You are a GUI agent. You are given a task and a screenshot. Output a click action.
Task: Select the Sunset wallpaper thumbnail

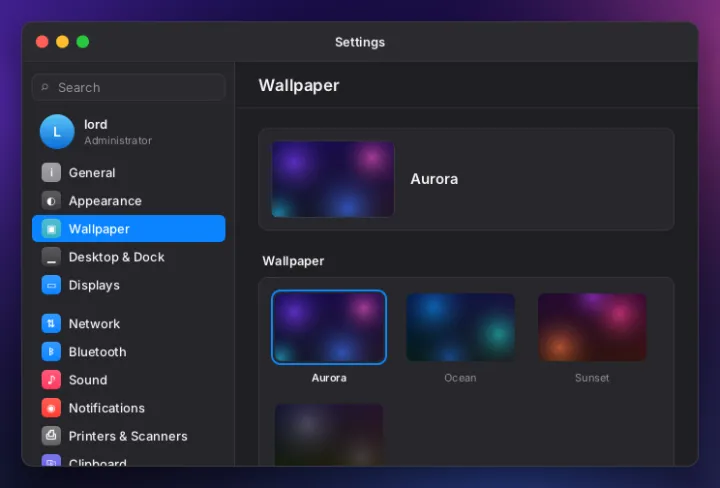click(x=592, y=327)
